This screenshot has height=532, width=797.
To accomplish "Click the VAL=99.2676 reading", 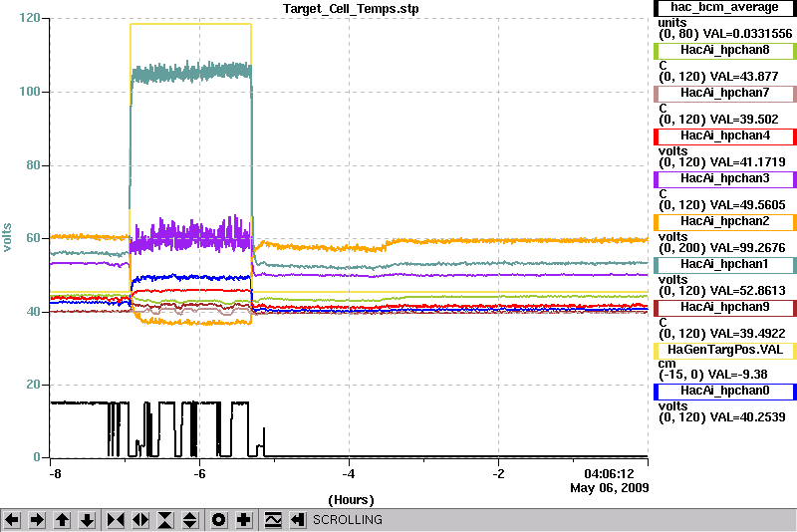I will pos(748,248).
